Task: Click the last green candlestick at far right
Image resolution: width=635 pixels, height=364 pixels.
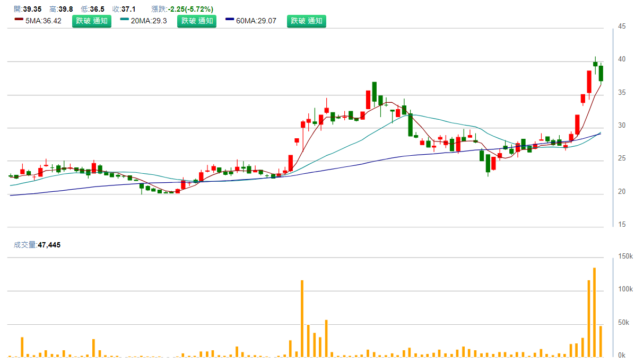Action: (601, 73)
